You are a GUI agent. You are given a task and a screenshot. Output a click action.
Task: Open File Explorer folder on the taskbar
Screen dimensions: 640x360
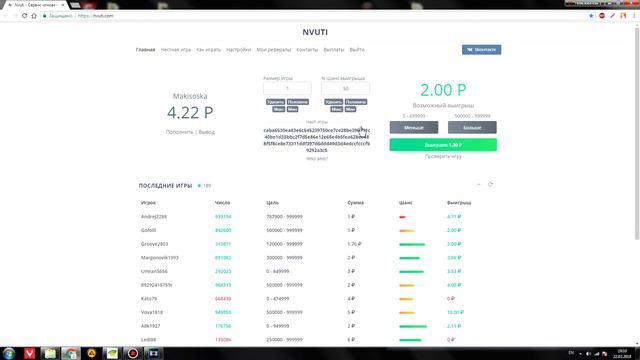pyautogui.click(x=50, y=353)
